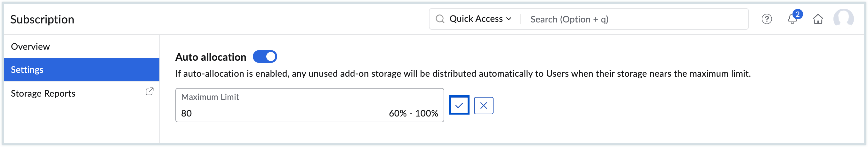Open the notifications bell
Image resolution: width=868 pixels, height=147 pixels.
click(x=792, y=20)
